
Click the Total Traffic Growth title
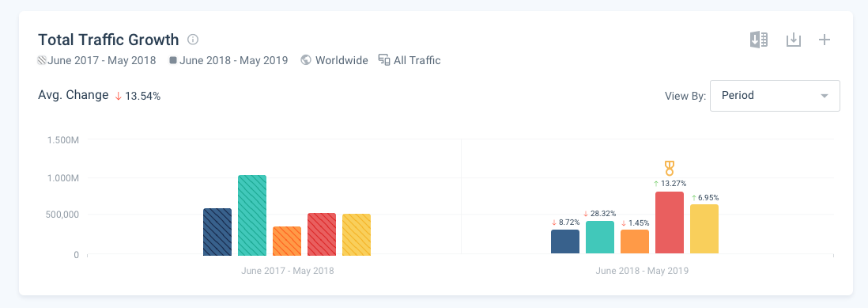[108, 40]
